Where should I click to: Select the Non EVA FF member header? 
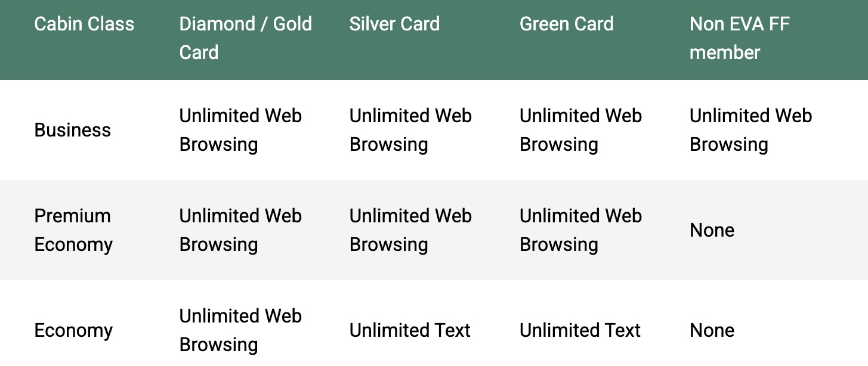pyautogui.click(x=740, y=38)
